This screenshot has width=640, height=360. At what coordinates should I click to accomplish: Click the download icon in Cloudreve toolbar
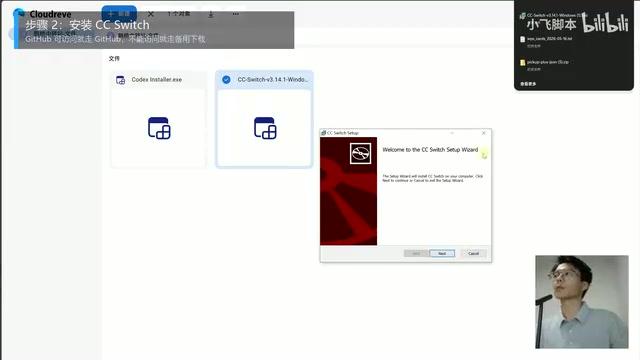pyautogui.click(x=211, y=14)
